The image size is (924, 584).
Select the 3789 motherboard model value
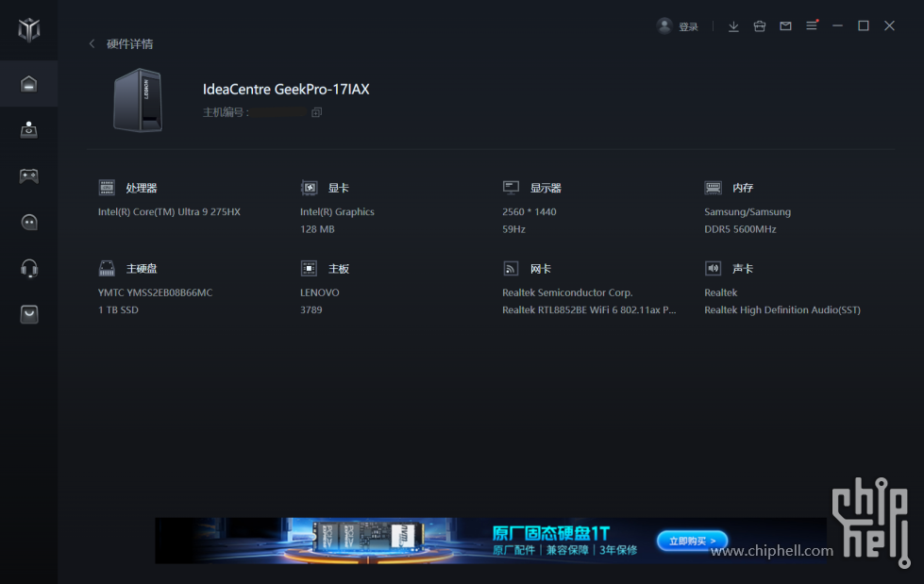click(311, 310)
